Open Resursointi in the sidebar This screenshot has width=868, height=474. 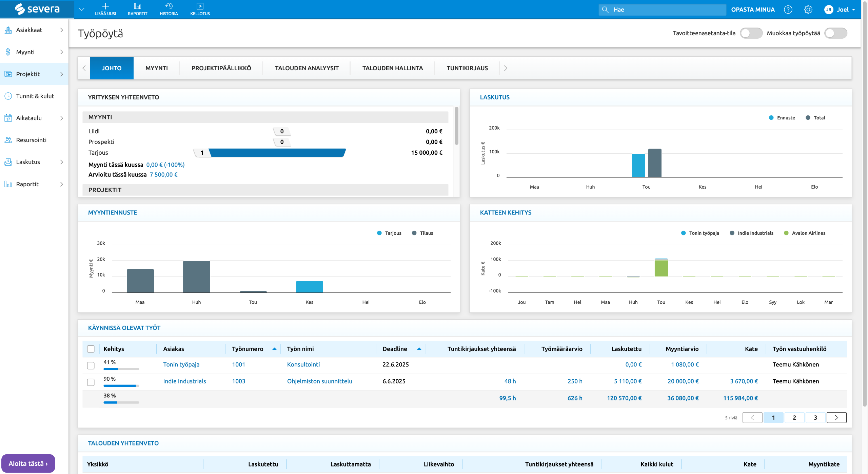point(31,140)
